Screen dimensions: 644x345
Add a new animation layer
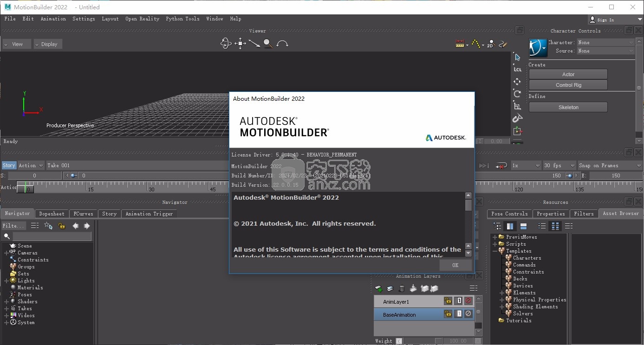pyautogui.click(x=379, y=289)
